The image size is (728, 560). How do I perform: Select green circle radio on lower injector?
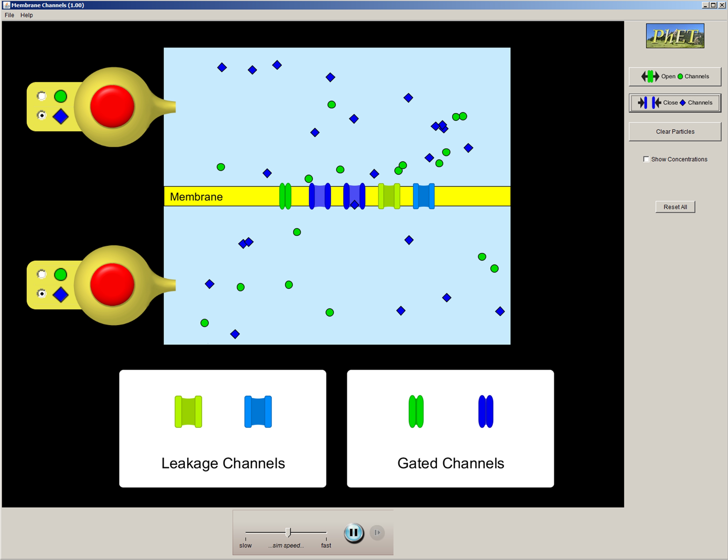tap(42, 274)
